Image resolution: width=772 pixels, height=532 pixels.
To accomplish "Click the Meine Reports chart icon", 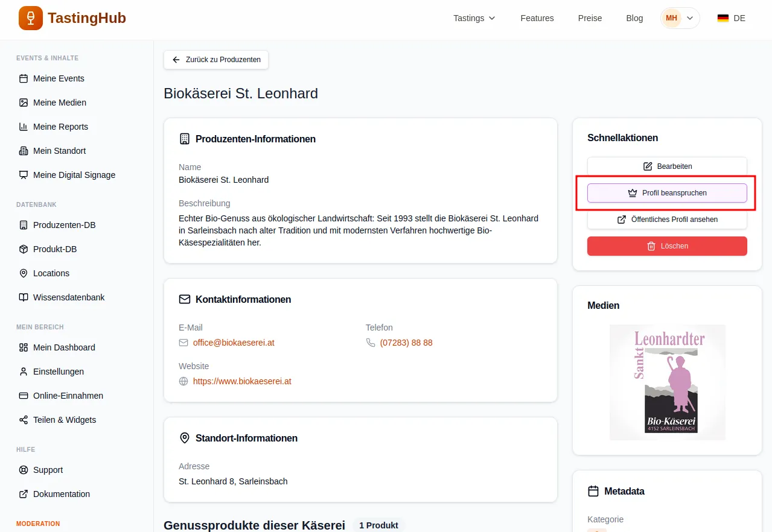I will [24, 127].
